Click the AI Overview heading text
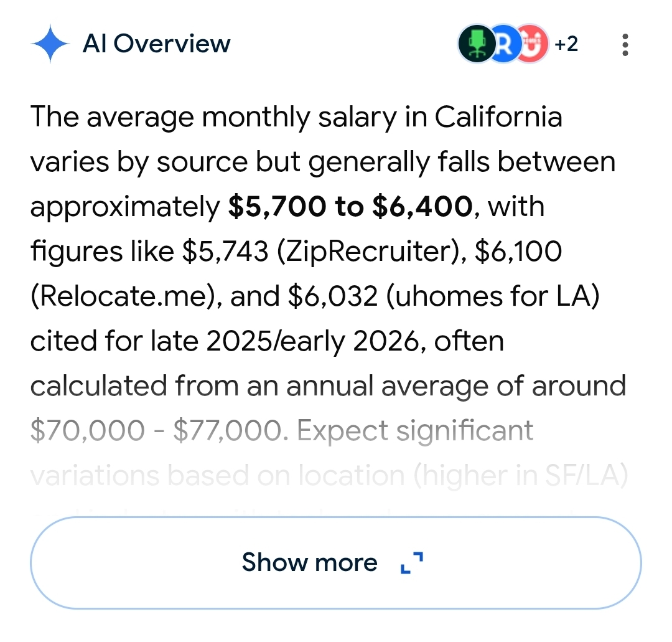The width and height of the screenshot is (672, 642). (156, 44)
